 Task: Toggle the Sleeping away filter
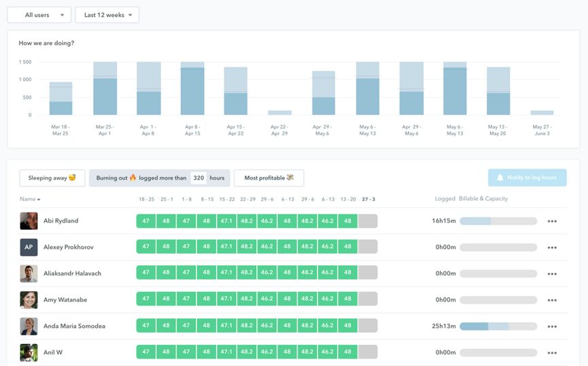(52, 178)
